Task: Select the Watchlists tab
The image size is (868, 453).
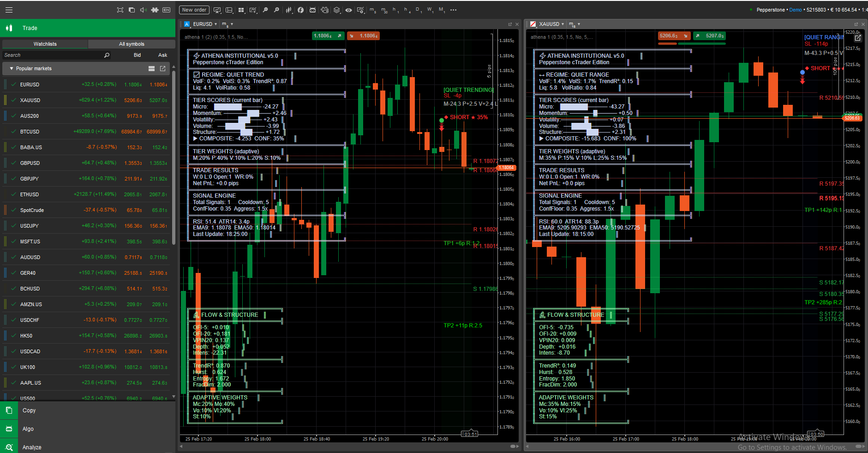Action: (45, 44)
